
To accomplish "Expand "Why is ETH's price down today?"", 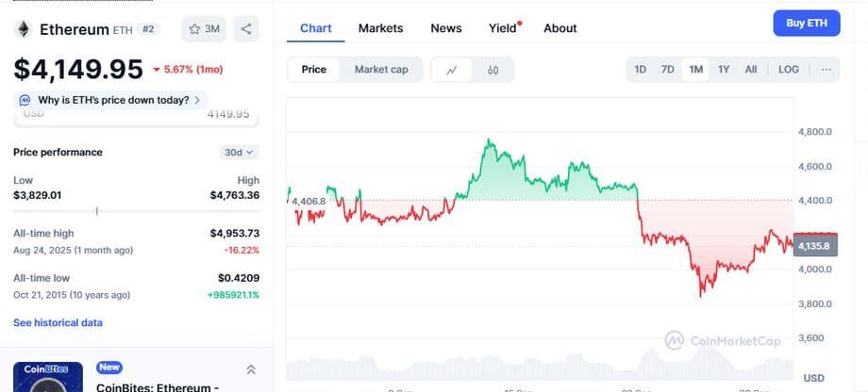I will point(112,100).
